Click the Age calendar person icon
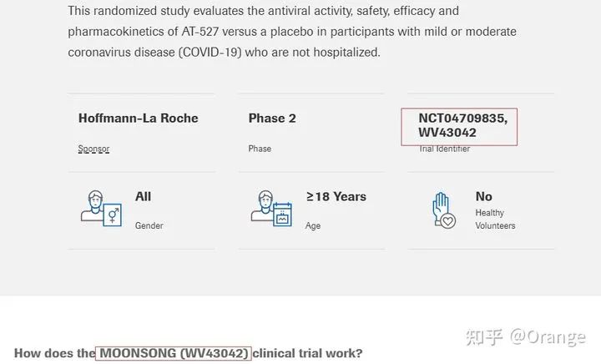601x364 pixels. coord(271,208)
